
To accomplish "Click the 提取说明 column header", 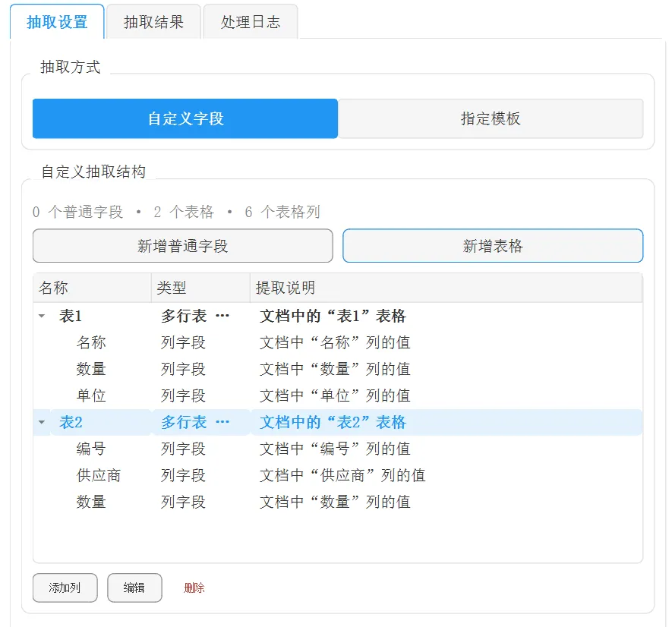I will (446, 288).
